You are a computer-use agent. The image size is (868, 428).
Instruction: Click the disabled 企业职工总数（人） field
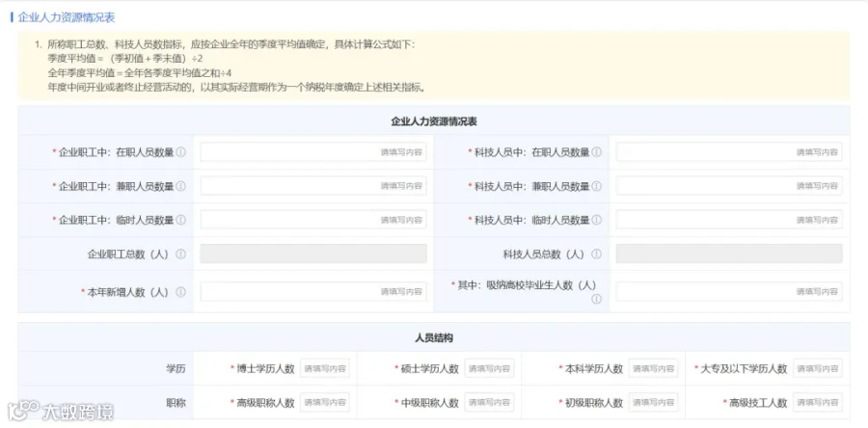click(x=313, y=254)
